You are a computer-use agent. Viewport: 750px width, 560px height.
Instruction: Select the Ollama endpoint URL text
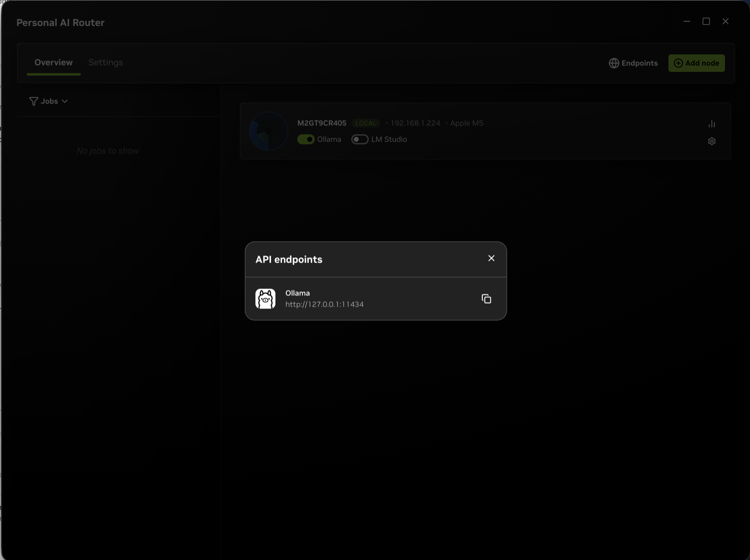(x=324, y=304)
